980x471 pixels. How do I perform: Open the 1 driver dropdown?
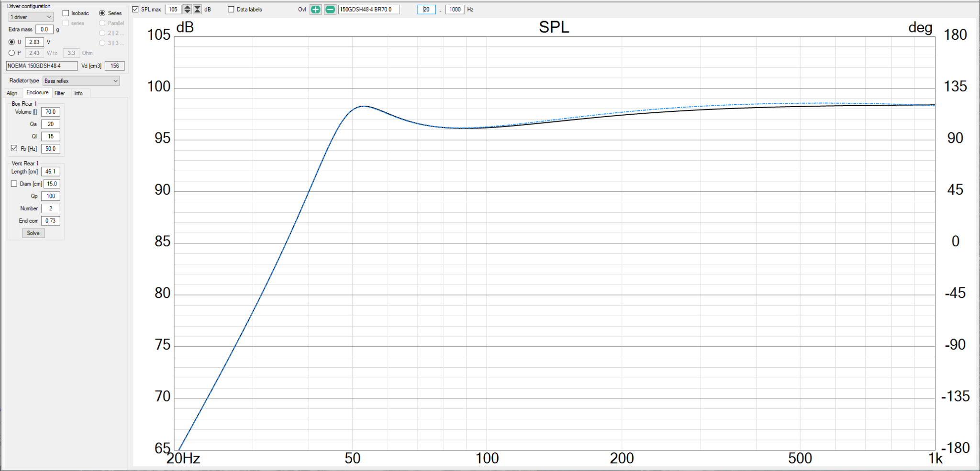point(31,17)
